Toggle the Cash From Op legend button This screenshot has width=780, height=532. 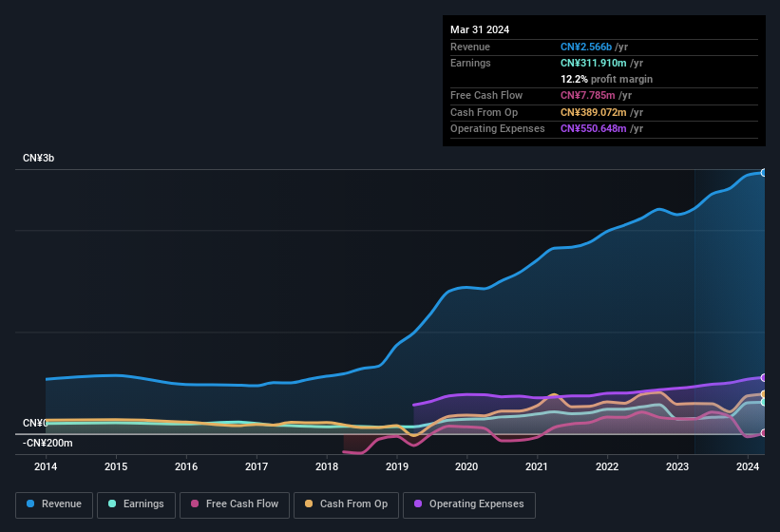346,504
